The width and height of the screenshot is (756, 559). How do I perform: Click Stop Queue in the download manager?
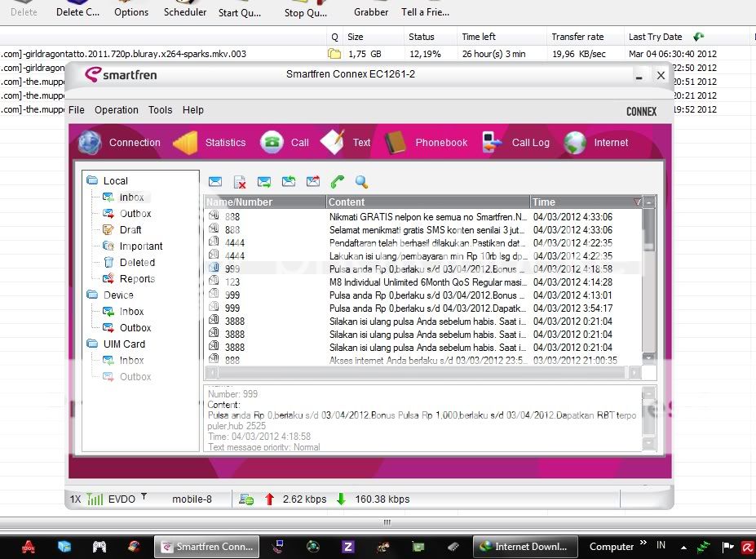point(306,10)
